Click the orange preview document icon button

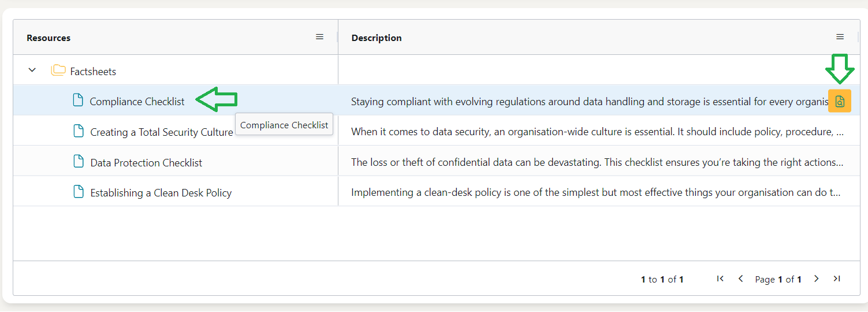click(839, 101)
